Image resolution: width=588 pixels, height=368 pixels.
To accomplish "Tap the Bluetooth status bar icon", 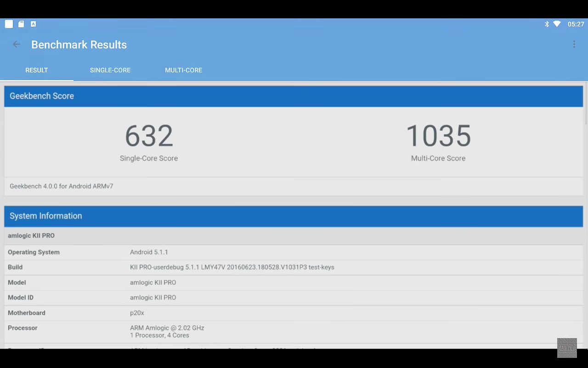I will tap(547, 24).
